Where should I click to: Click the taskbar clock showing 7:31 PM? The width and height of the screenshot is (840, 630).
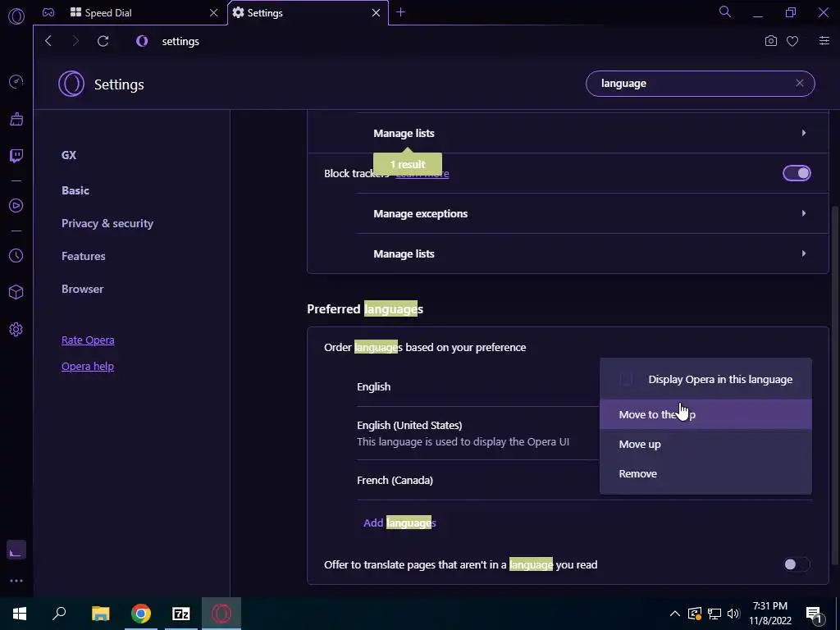(x=769, y=614)
